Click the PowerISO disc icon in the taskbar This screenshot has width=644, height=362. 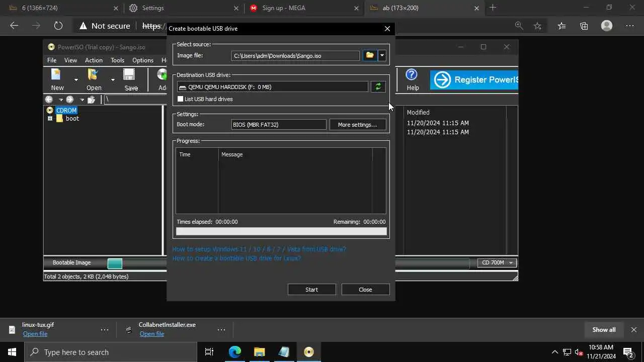308,352
